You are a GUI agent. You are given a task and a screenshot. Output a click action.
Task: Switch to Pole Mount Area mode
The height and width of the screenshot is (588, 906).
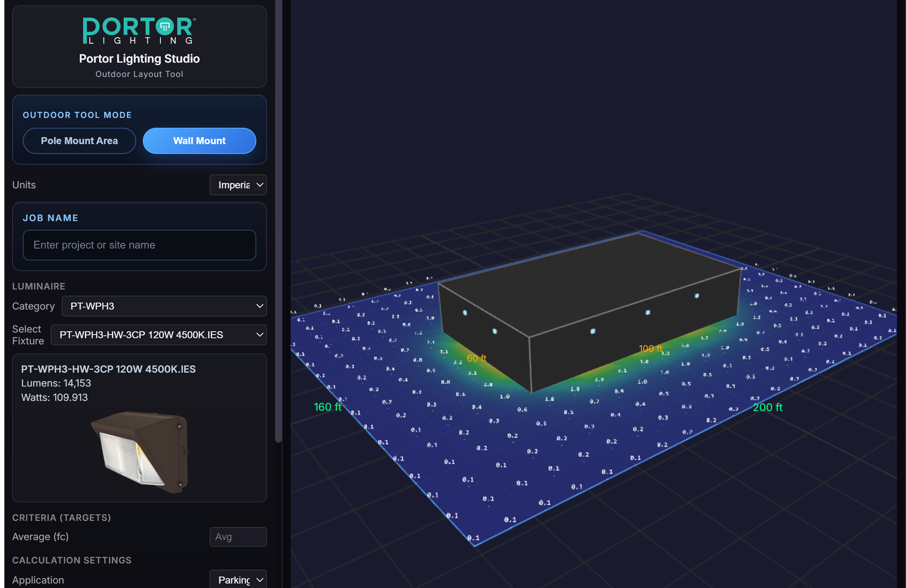pos(79,141)
